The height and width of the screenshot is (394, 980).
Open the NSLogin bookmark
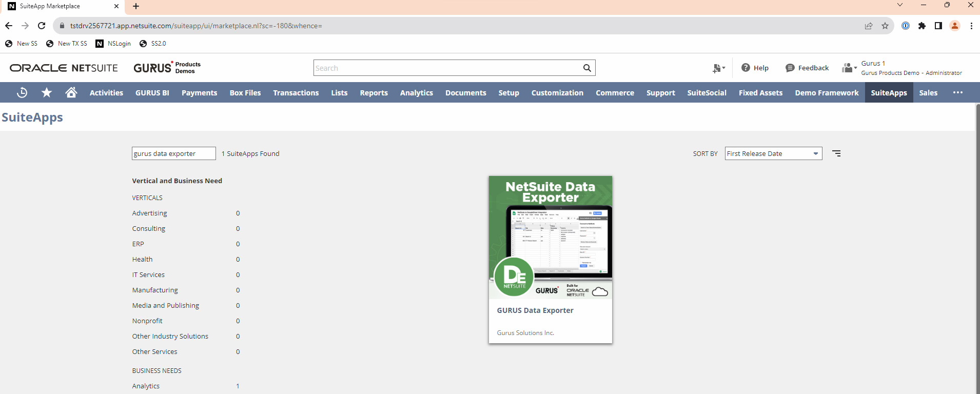pyautogui.click(x=113, y=44)
